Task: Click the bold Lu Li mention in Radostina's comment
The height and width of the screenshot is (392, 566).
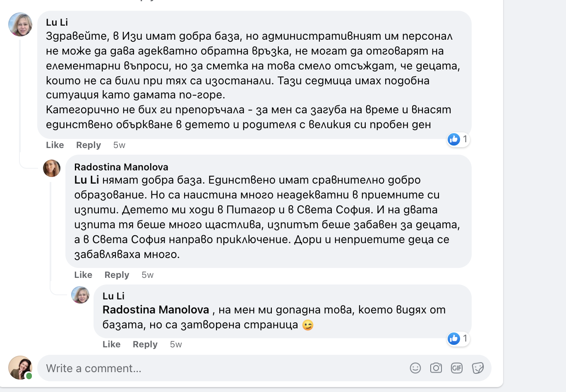Action: tap(86, 180)
